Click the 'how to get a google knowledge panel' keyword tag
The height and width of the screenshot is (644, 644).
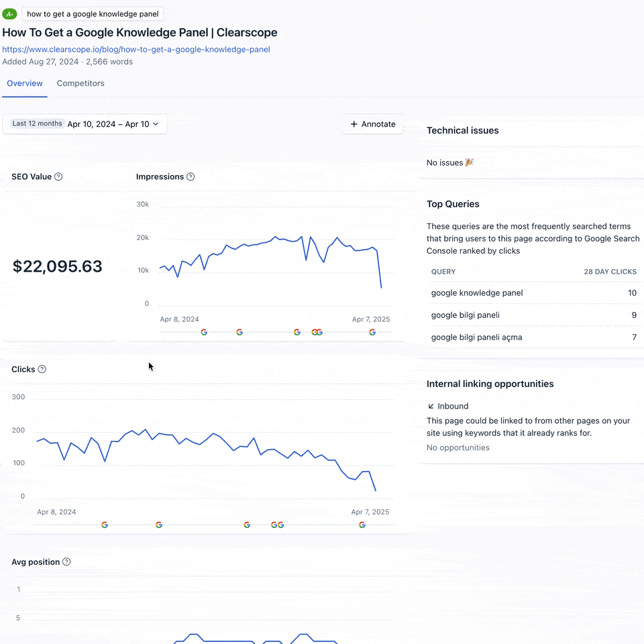click(x=93, y=14)
